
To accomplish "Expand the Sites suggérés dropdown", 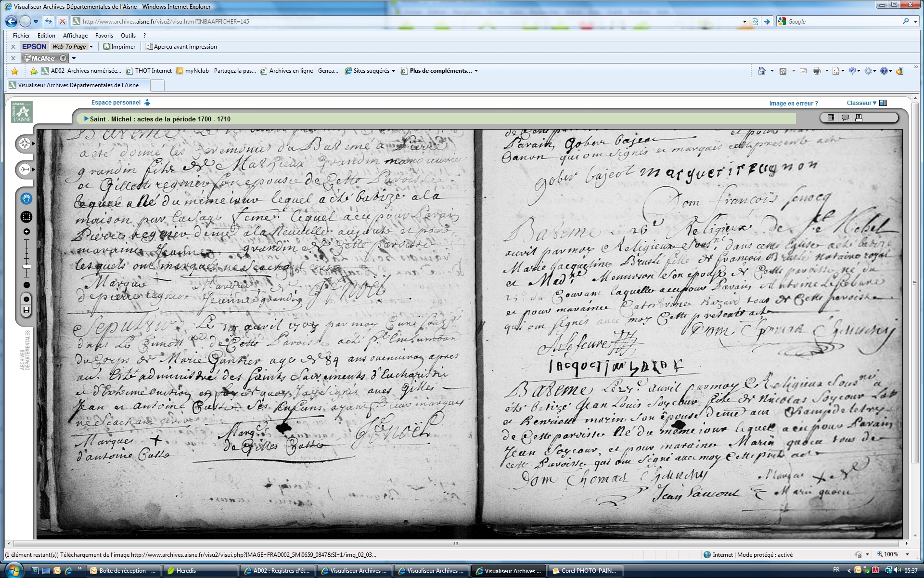I will click(393, 71).
